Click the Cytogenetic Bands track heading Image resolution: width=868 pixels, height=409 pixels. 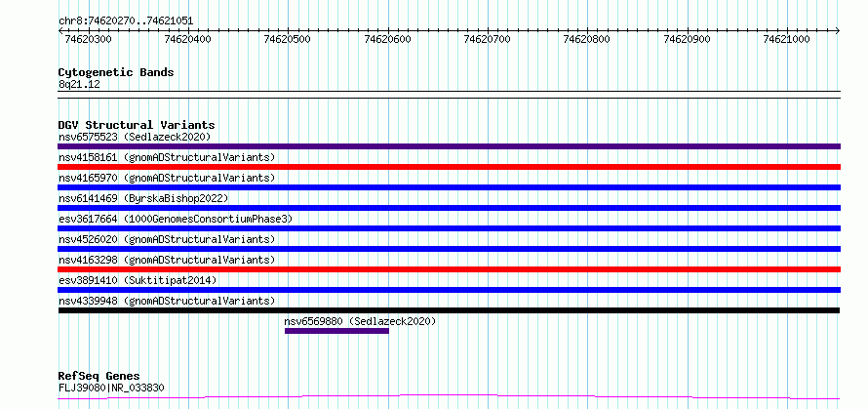(116, 72)
